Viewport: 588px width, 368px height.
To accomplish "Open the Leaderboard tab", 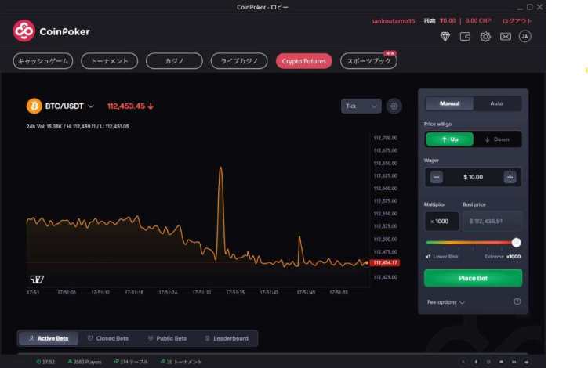I will tap(226, 338).
